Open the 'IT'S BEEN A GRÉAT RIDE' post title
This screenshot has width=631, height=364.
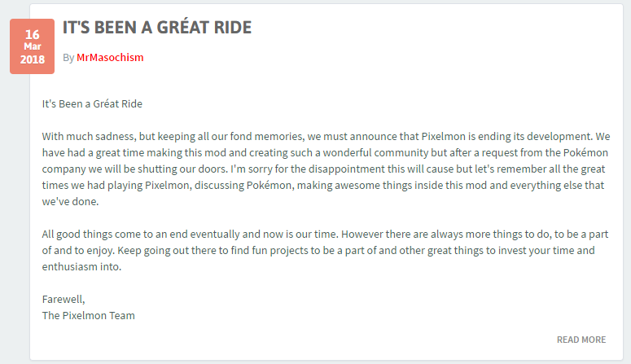tap(157, 27)
